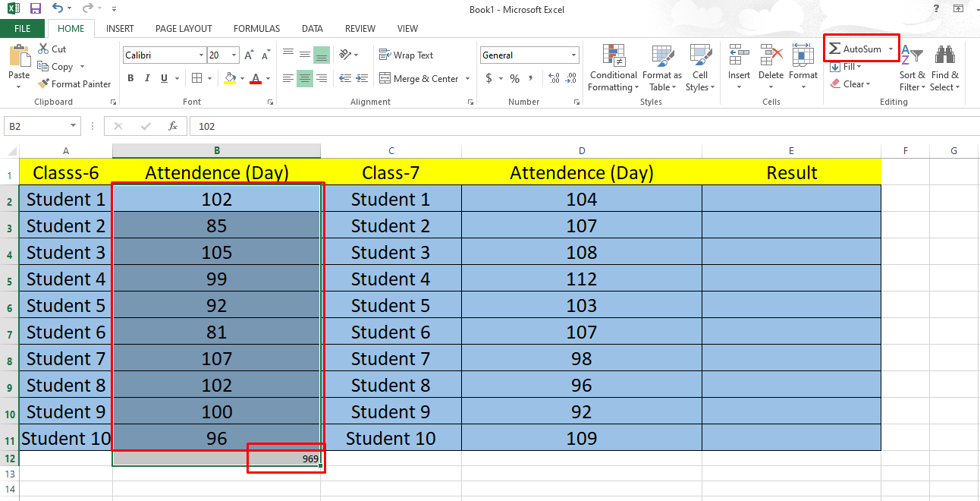Click the Insert cells icon
The image size is (980, 501).
tap(739, 55)
